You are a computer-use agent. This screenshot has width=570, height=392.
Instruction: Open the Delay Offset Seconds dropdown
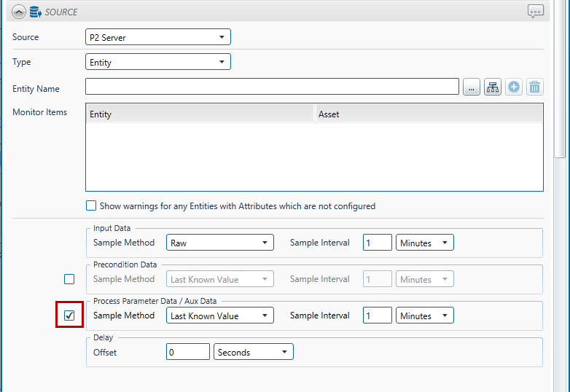pyautogui.click(x=254, y=352)
